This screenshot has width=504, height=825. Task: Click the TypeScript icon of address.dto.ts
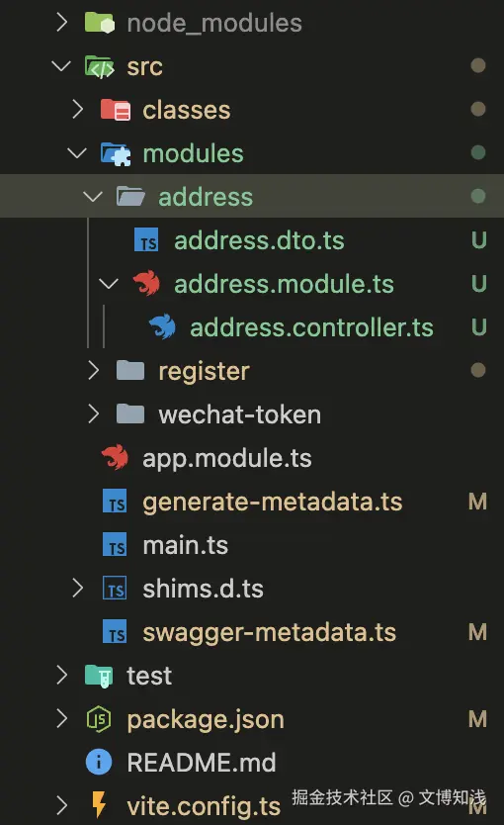point(146,240)
